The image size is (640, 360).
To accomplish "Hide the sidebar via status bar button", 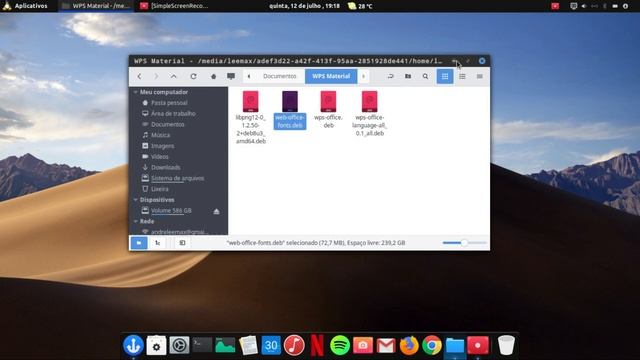I will pos(182,243).
